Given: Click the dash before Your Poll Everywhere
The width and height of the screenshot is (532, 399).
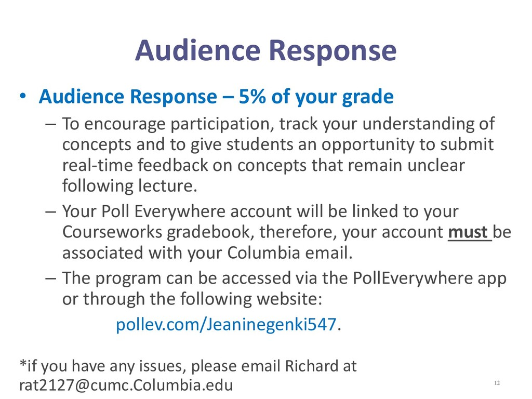Looking at the screenshot, I should 50,212.
